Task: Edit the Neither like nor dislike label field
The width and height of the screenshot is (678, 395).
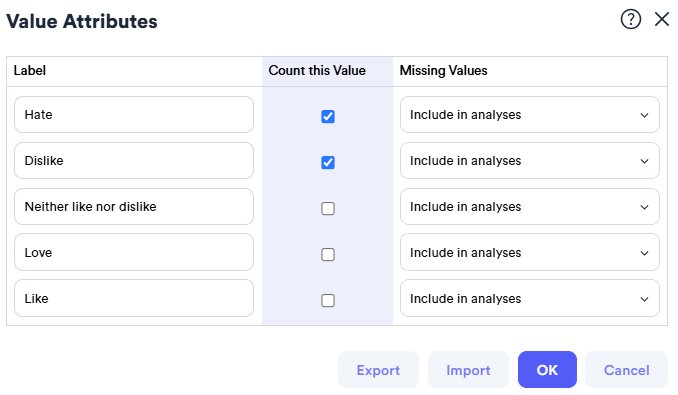Action: (x=134, y=207)
